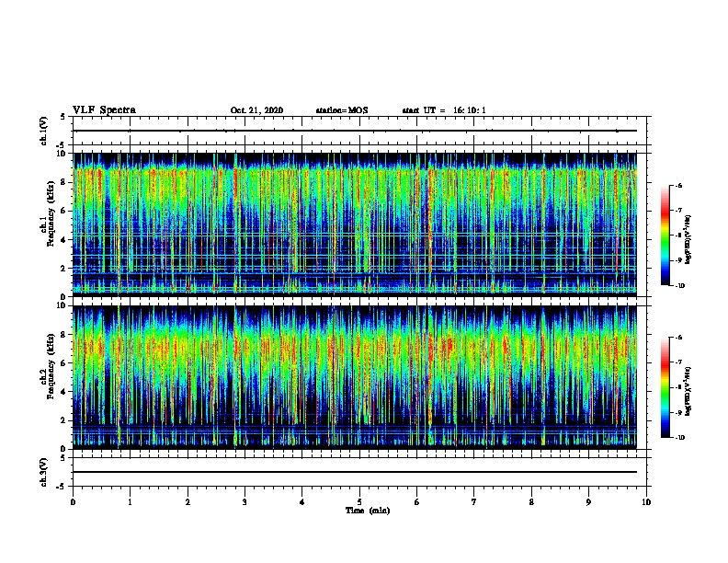The height and width of the screenshot is (563, 728).
Task: Click the "-6" value on the ch.1 colorbar
Action: coord(678,186)
